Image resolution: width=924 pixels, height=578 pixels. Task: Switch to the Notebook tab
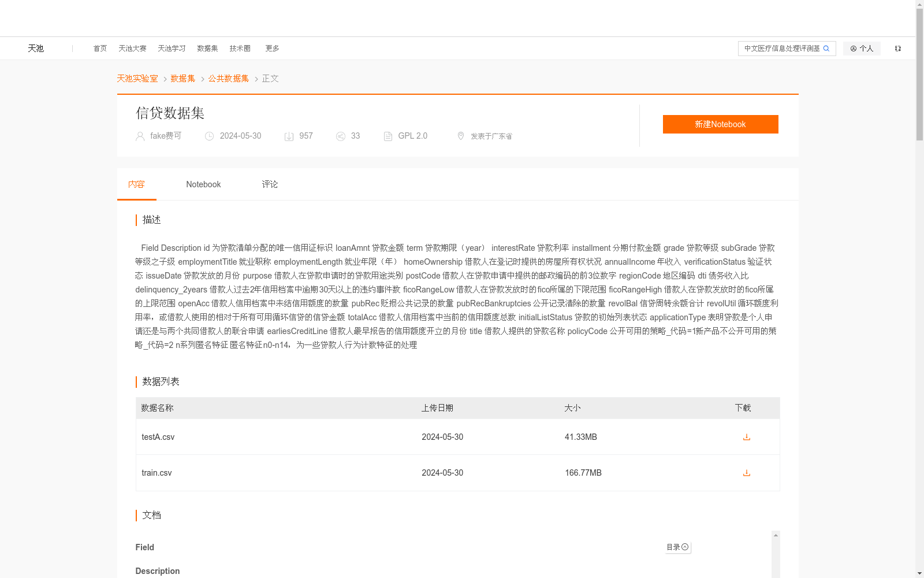click(x=203, y=184)
